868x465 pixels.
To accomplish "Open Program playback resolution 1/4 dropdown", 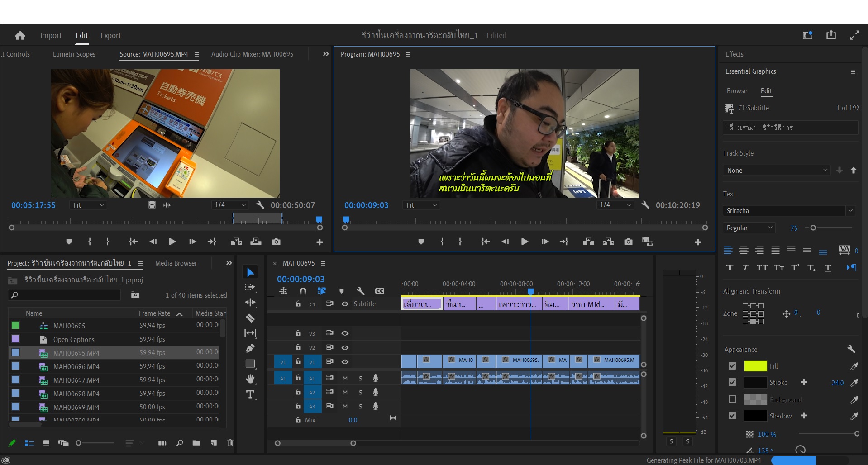I will click(x=615, y=205).
